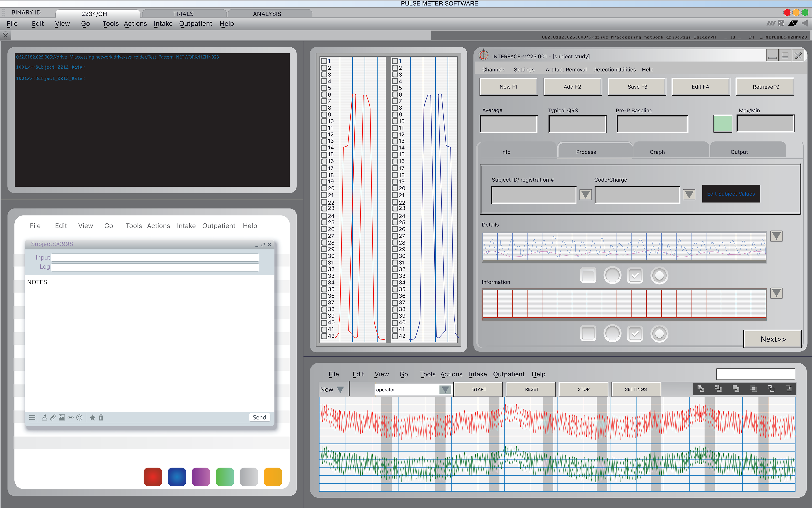Click the link chain icon in notes toolbar
Viewport: 812px width, 508px height.
tap(70, 417)
